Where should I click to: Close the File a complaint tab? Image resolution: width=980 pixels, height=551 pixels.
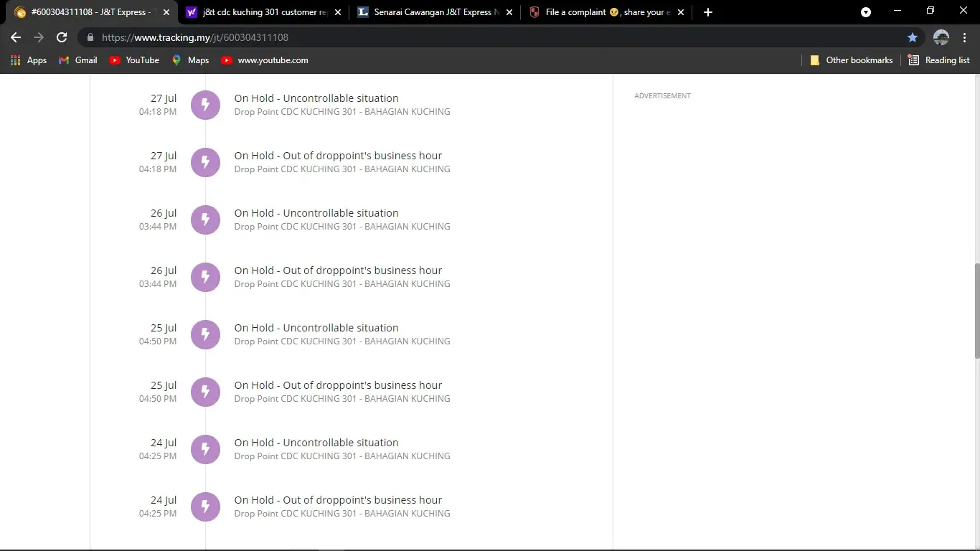pyautogui.click(x=681, y=12)
